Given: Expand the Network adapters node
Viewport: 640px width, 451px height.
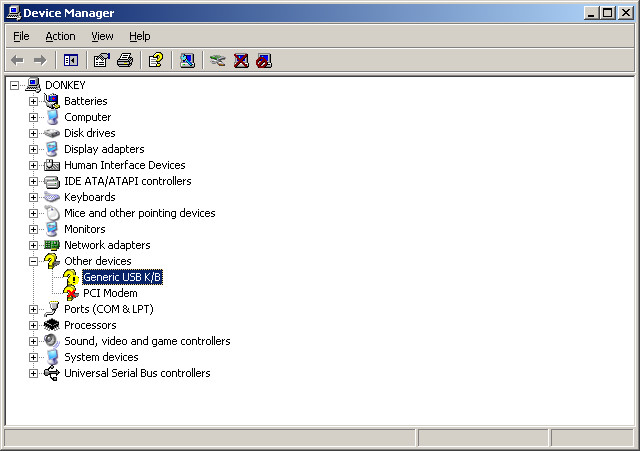Looking at the screenshot, I should [33, 245].
